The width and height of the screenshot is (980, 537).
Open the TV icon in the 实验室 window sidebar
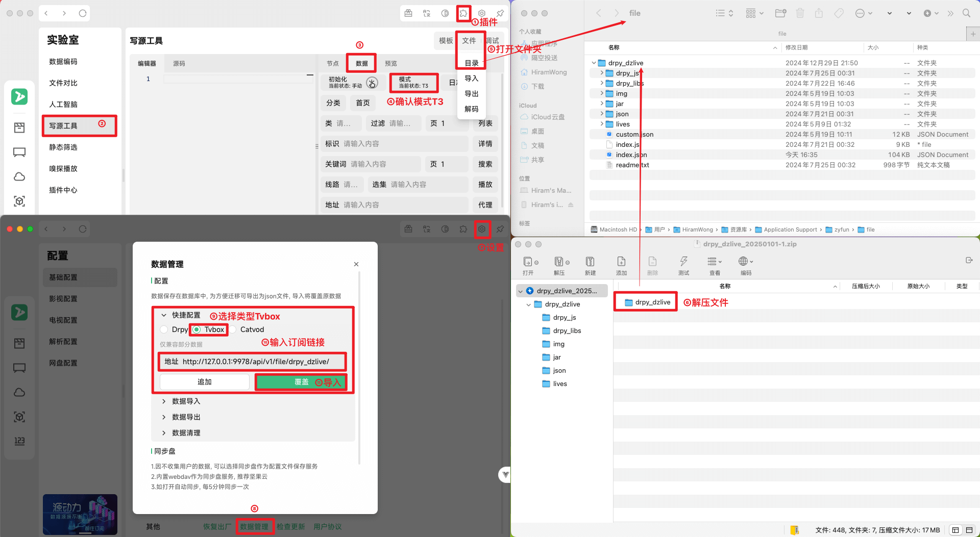click(x=19, y=152)
